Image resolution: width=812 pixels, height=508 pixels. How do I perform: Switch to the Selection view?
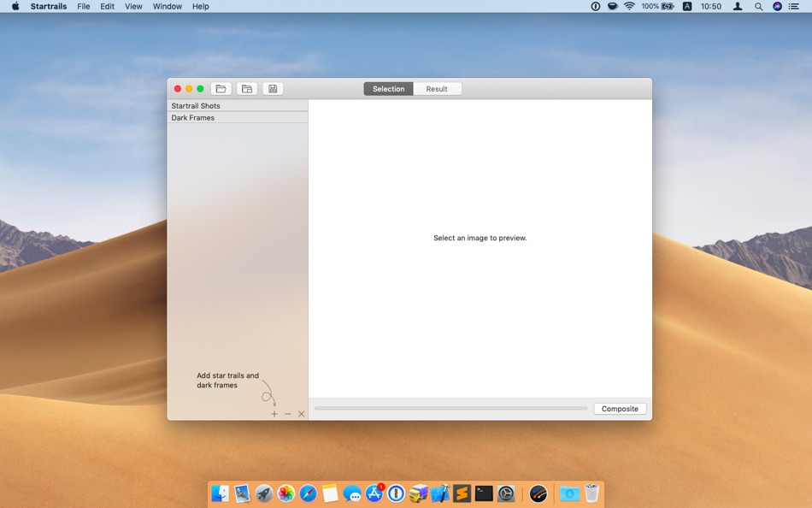388,89
